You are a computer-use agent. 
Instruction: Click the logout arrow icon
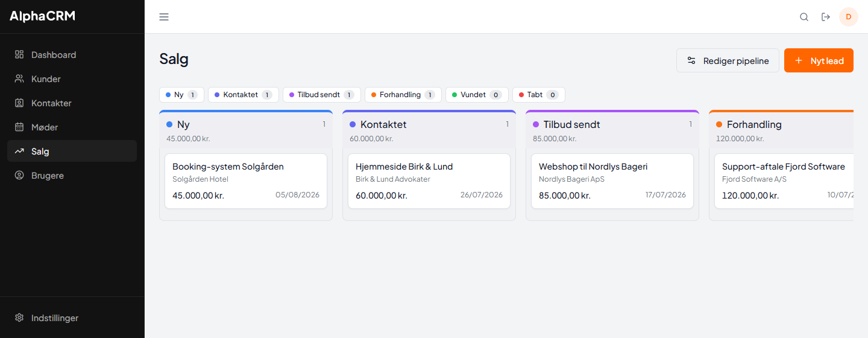click(x=826, y=17)
